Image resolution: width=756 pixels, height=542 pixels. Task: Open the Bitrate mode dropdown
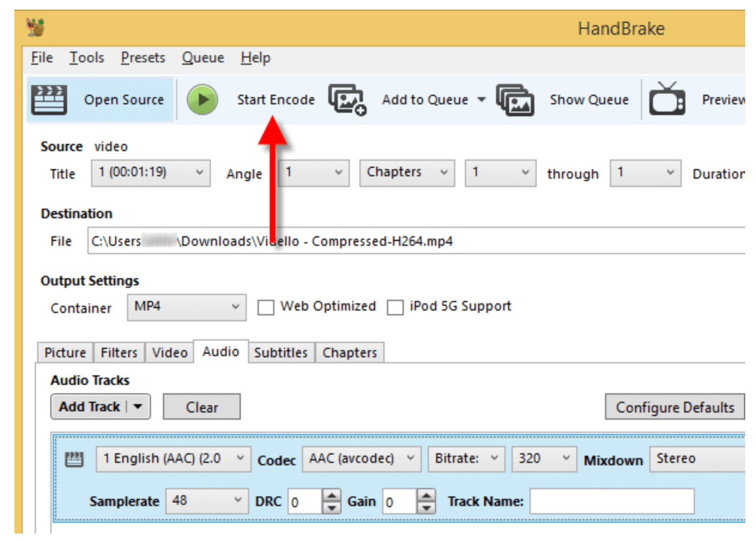pyautogui.click(x=467, y=459)
